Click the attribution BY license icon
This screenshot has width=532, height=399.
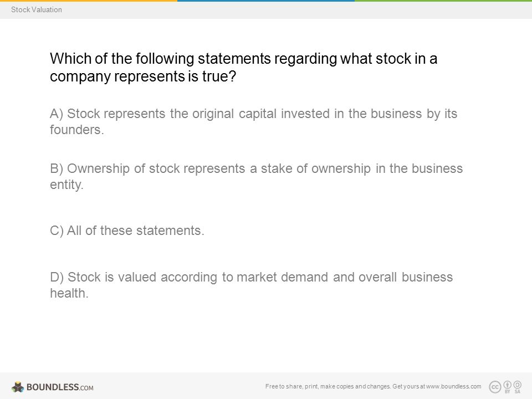508,387
